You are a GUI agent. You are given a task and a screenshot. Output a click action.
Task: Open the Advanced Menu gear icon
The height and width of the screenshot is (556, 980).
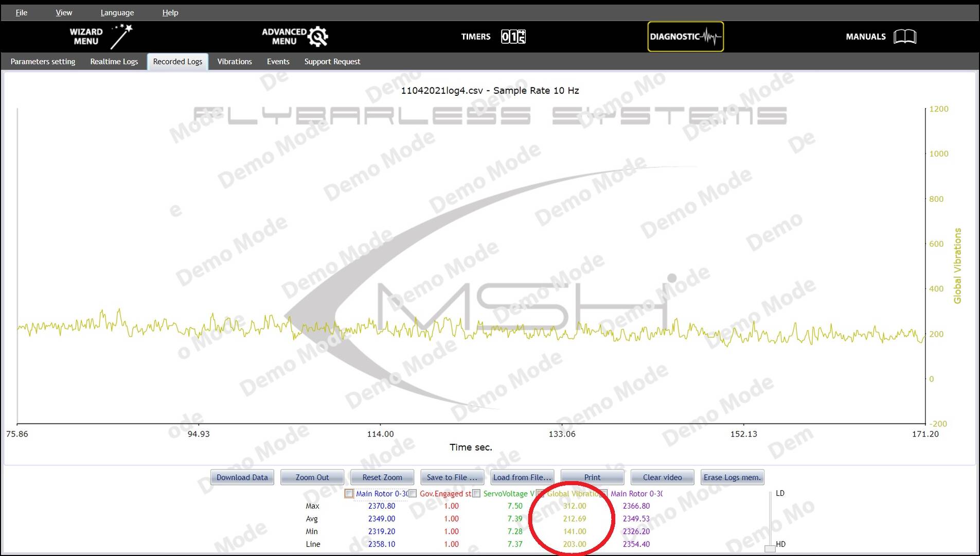[x=318, y=37]
